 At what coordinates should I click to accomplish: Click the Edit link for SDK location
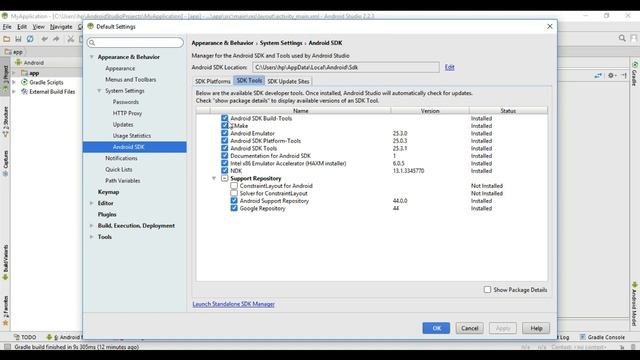449,67
